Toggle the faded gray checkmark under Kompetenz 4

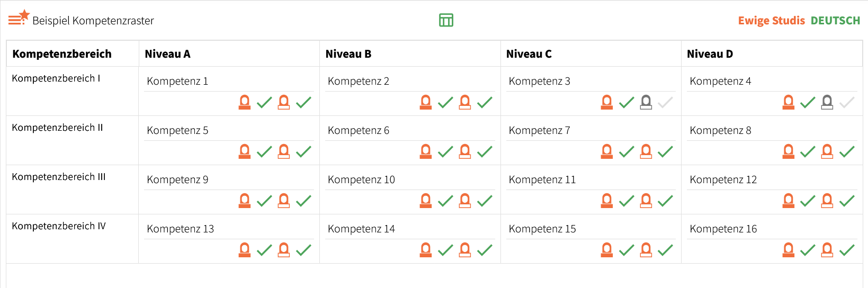coord(847,102)
